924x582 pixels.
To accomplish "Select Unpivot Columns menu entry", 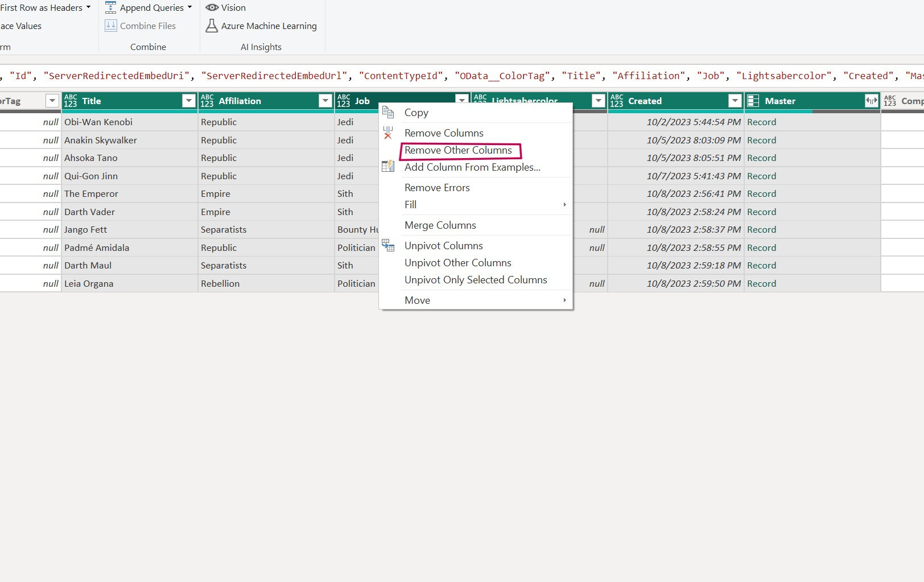I will (476, 246).
